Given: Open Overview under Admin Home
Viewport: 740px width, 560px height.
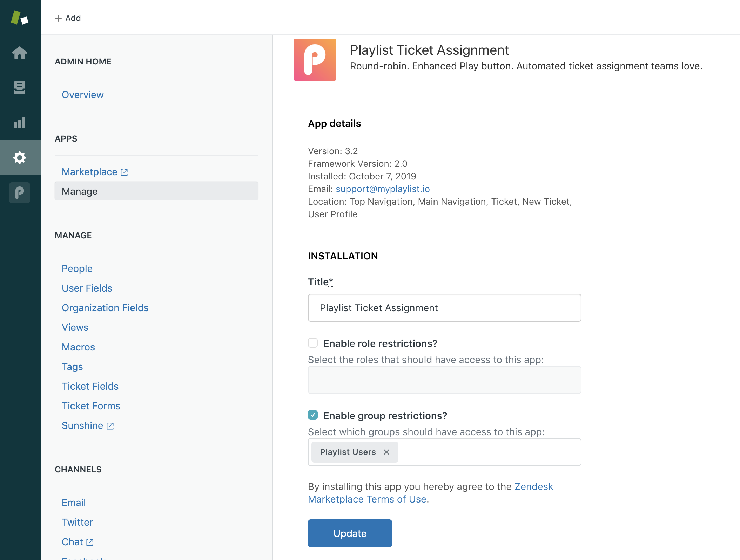Looking at the screenshot, I should click(83, 95).
